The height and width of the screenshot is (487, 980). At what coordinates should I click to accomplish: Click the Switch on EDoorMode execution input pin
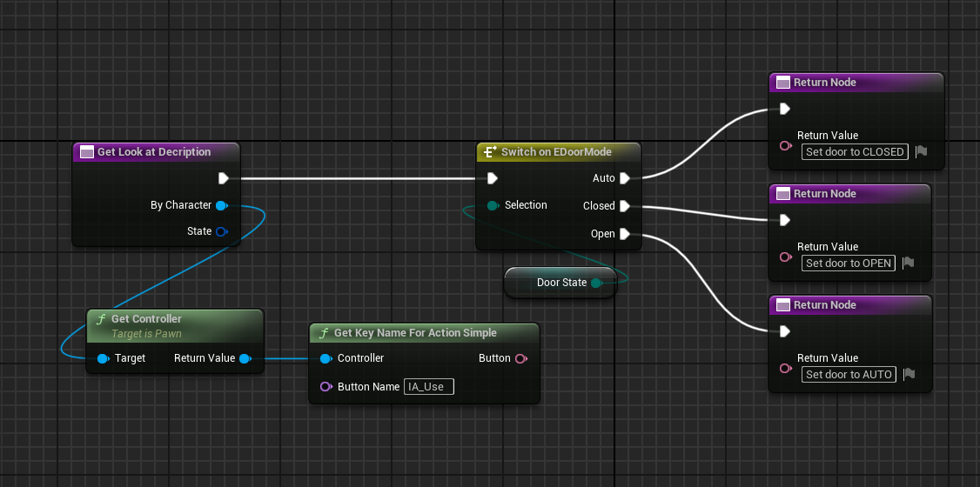point(493,178)
